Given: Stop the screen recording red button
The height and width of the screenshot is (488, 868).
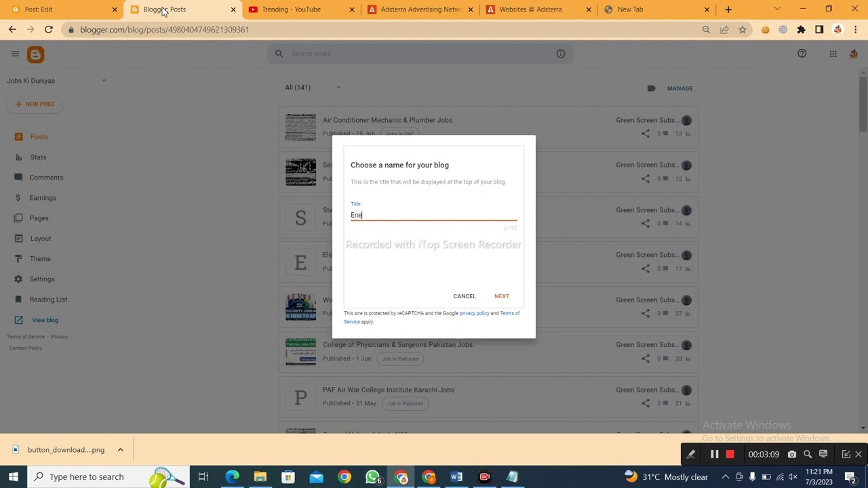Looking at the screenshot, I should pyautogui.click(x=730, y=454).
